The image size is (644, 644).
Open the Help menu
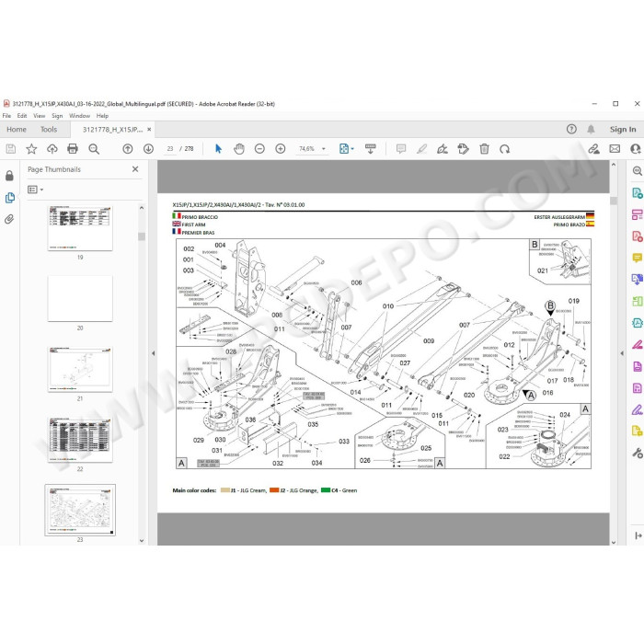[102, 116]
